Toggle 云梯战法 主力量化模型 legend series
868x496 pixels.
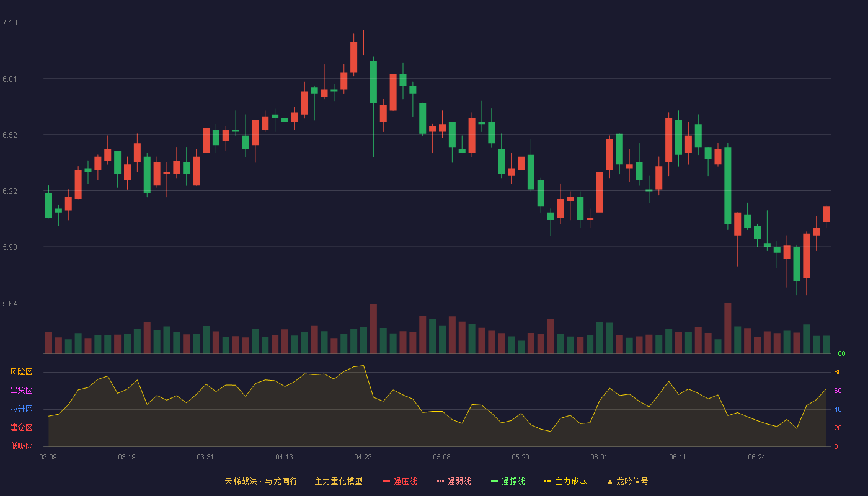point(293,481)
